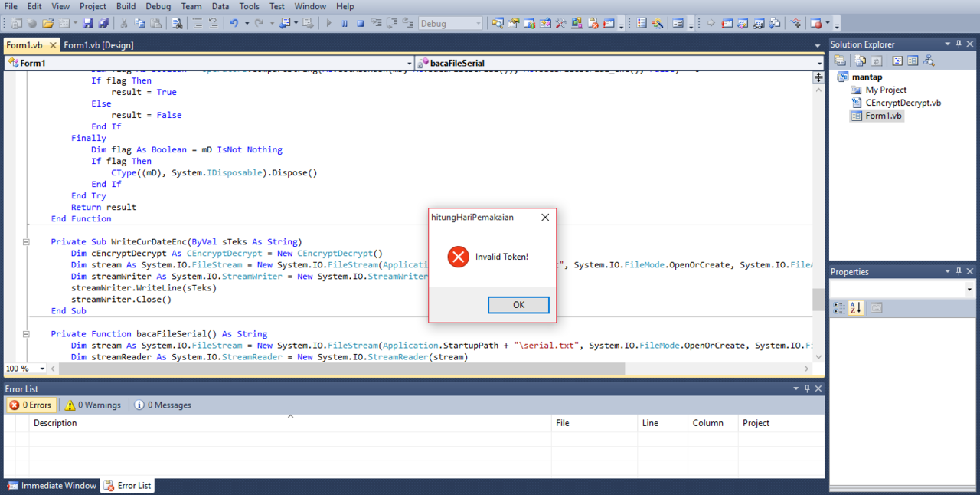Click OK in the Invalid Token dialog
980x495 pixels.
click(518, 305)
